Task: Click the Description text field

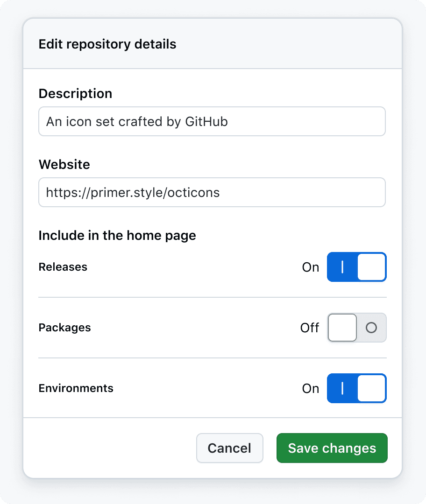Action: [212, 122]
